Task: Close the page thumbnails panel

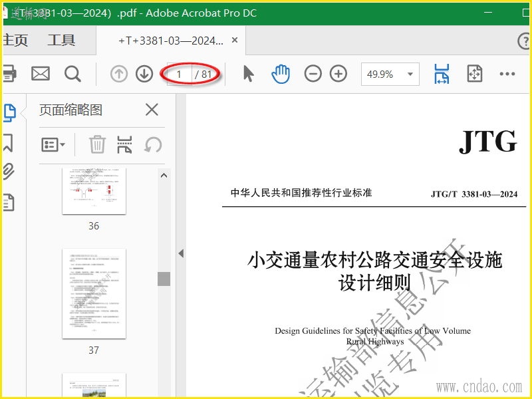Action: point(152,110)
